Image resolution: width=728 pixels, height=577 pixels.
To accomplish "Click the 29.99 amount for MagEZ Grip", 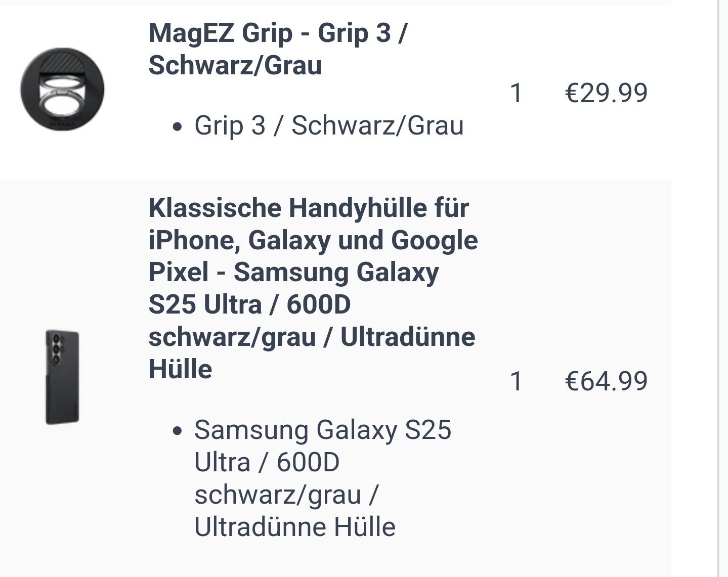I will (x=613, y=93).
